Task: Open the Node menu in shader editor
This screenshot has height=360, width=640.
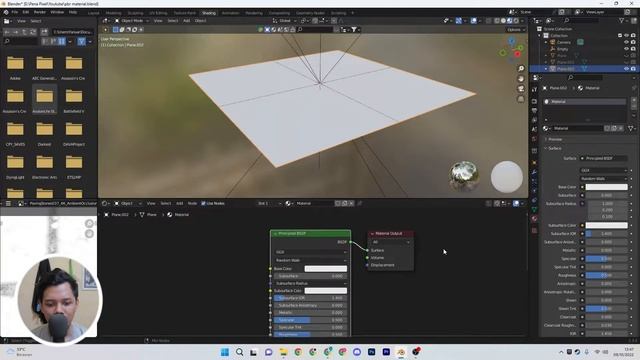Action: point(192,203)
